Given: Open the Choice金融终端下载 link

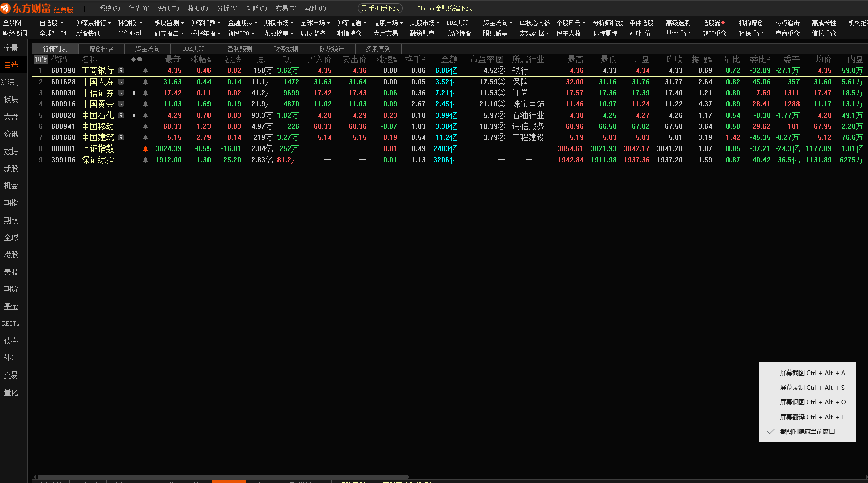Looking at the screenshot, I should pos(444,9).
